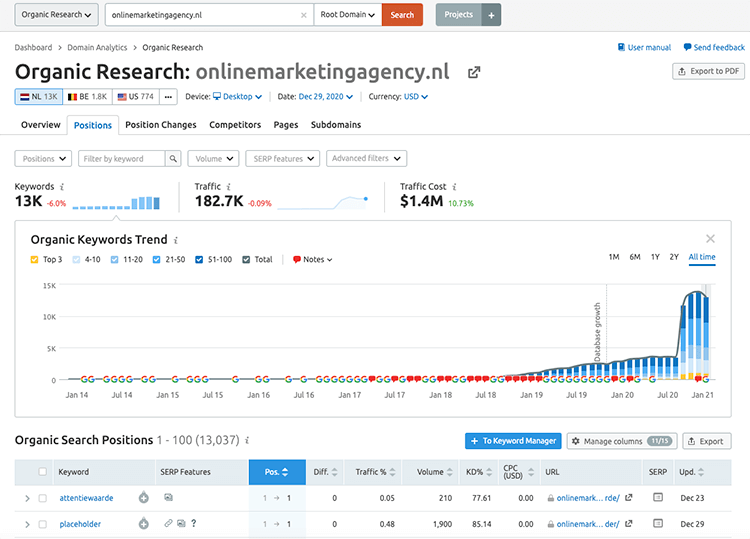Clear the domain search field with X

[x=303, y=15]
